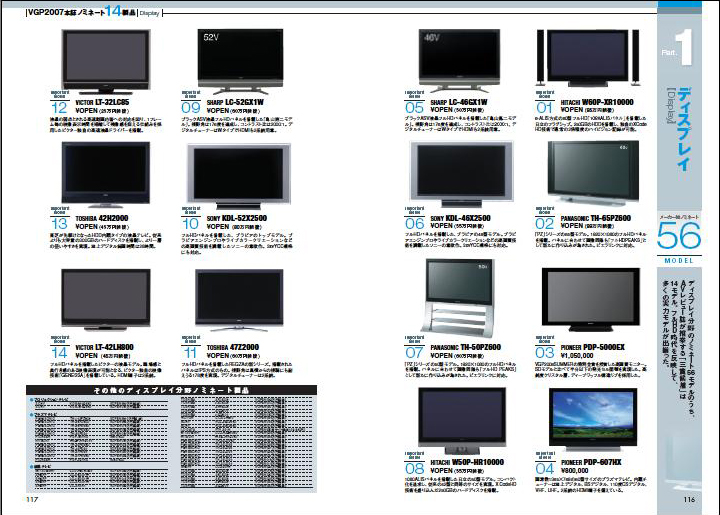Open the PIONEER PDP-5000EX monitor photo

(591, 300)
